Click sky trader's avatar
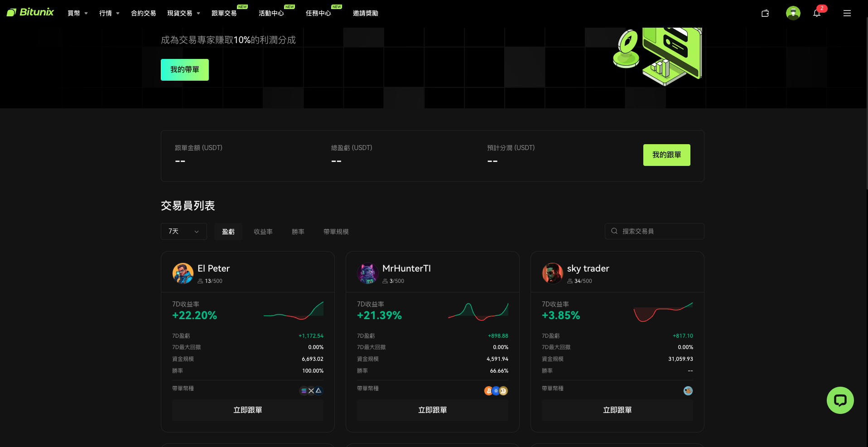The width and height of the screenshot is (868, 447). coord(553,273)
